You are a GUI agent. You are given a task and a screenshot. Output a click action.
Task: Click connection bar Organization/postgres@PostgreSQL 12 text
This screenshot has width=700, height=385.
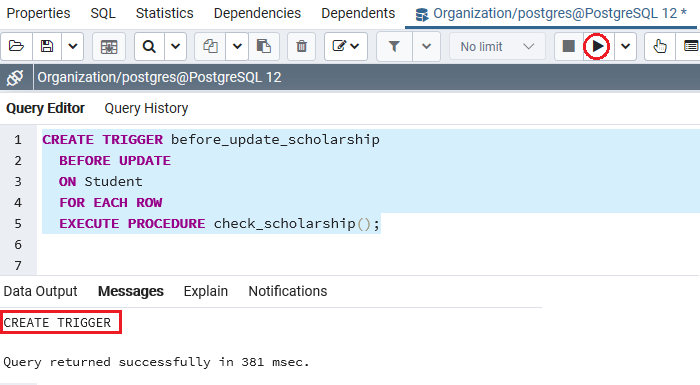pos(159,77)
